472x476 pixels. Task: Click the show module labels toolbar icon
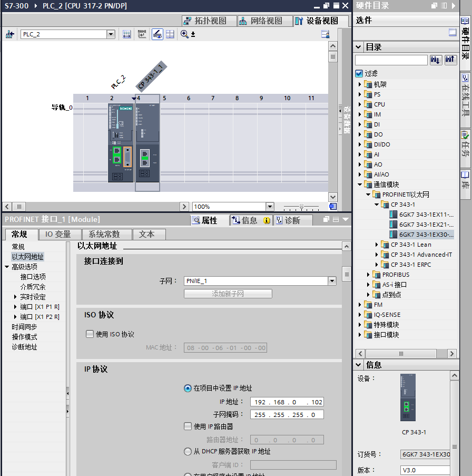142,34
